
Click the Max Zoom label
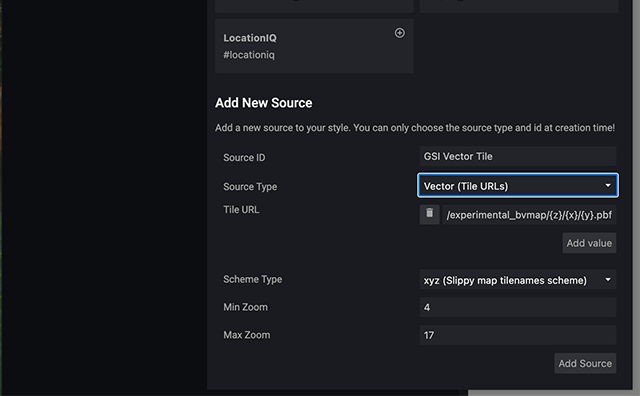point(247,335)
